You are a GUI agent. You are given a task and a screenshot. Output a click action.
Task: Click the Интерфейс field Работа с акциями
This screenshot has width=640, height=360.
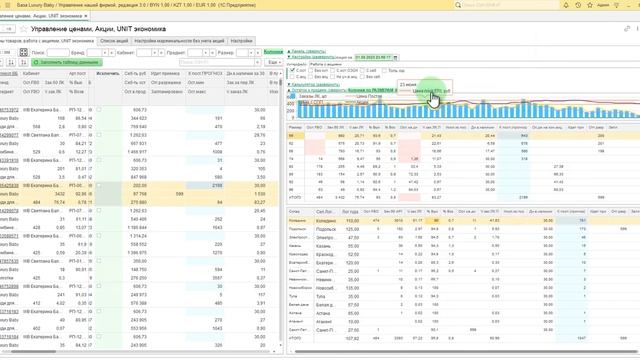(473, 64)
